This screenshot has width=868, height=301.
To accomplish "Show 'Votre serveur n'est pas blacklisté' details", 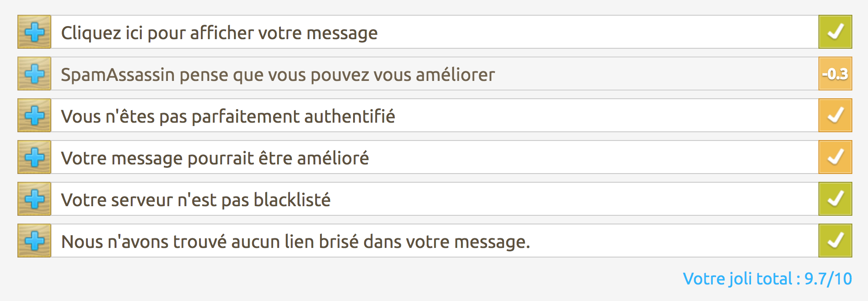I will (196, 200).
